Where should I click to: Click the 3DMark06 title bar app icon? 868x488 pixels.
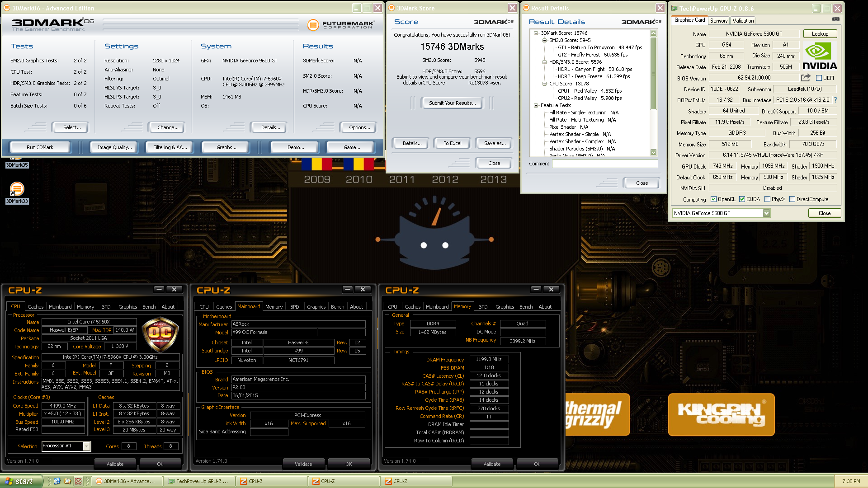pos(7,8)
